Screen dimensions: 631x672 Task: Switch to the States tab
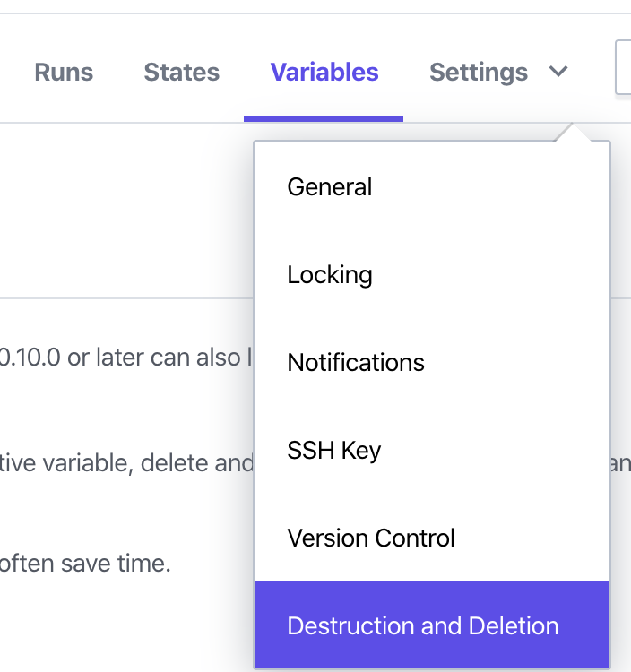click(x=181, y=73)
